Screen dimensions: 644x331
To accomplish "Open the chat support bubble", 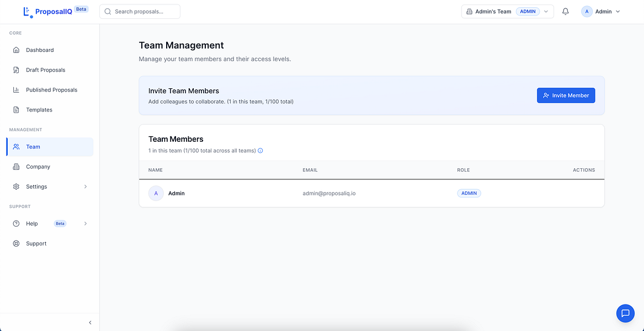I will pyautogui.click(x=625, y=313).
